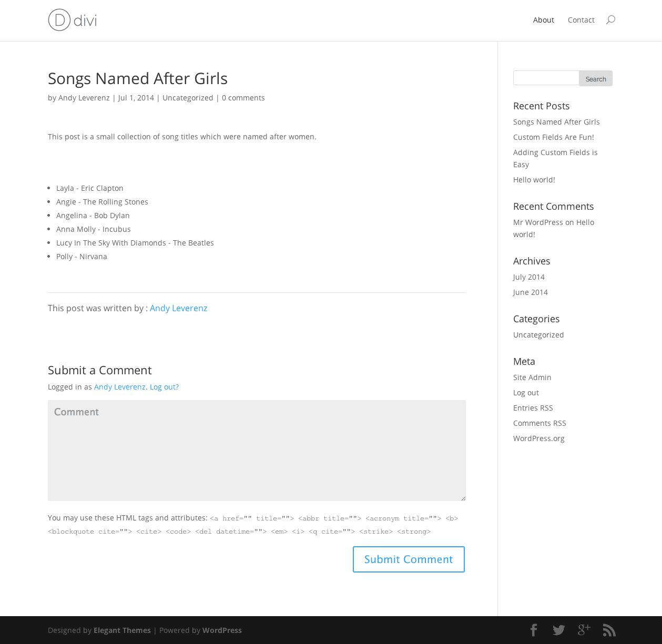This screenshot has width=662, height=644.
Task: Open the WordPress.org link
Action: [539, 438]
